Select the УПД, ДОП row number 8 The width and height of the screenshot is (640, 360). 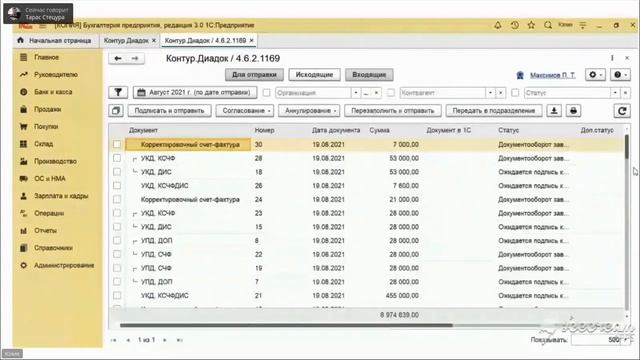[367, 240]
